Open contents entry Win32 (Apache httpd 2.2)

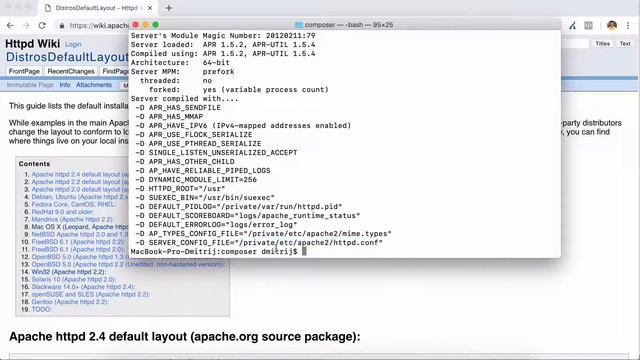[x=69, y=272]
